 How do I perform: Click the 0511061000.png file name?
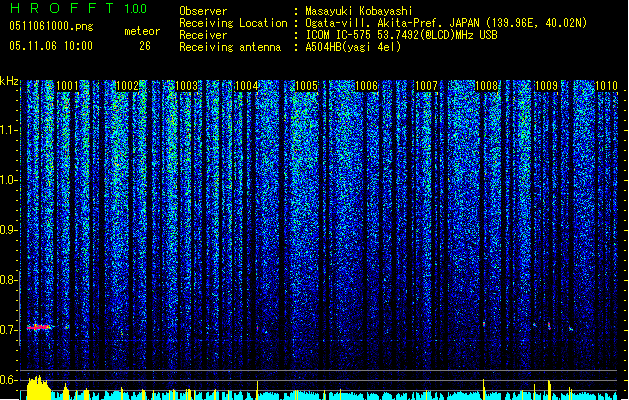(51, 27)
